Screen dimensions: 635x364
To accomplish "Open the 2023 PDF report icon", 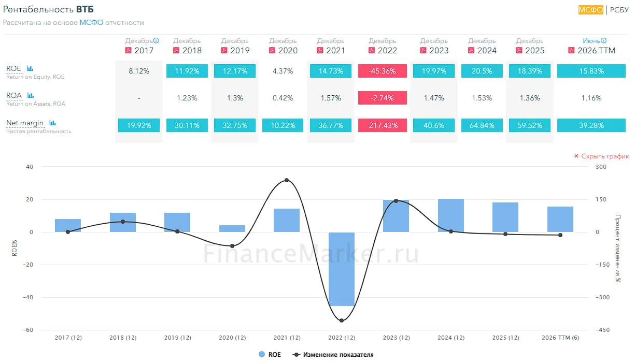I will pyautogui.click(x=424, y=50).
